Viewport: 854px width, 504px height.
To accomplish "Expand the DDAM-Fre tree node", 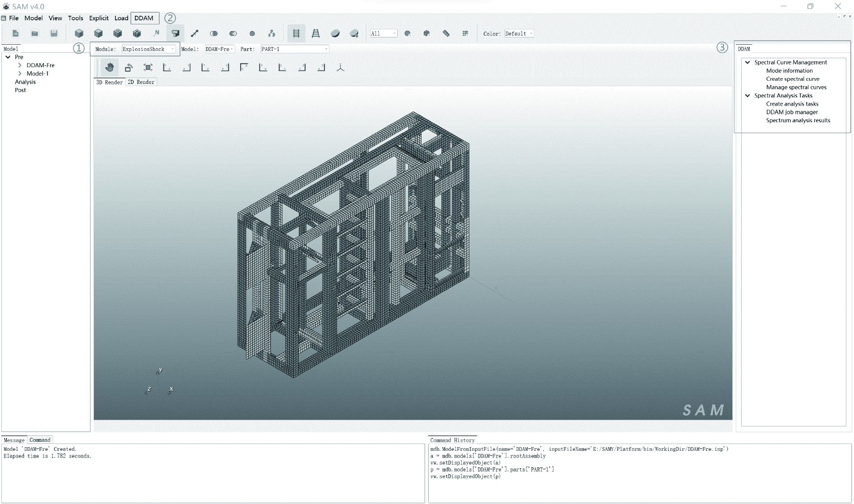I will point(20,65).
